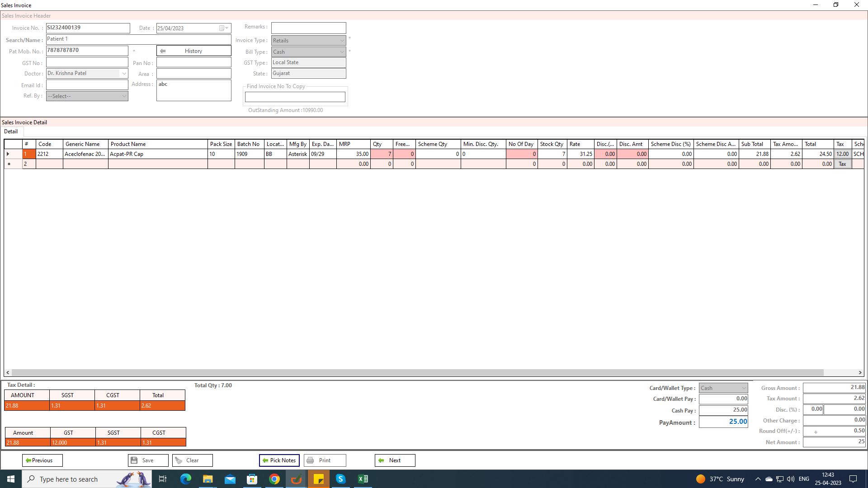Open Skype from the taskbar
Viewport: 868px width, 488px height.
(341, 479)
